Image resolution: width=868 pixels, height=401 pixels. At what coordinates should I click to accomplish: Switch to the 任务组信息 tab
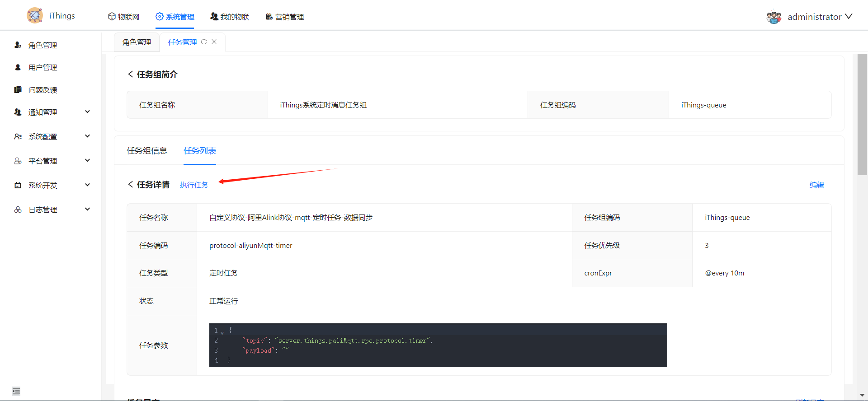pos(147,150)
